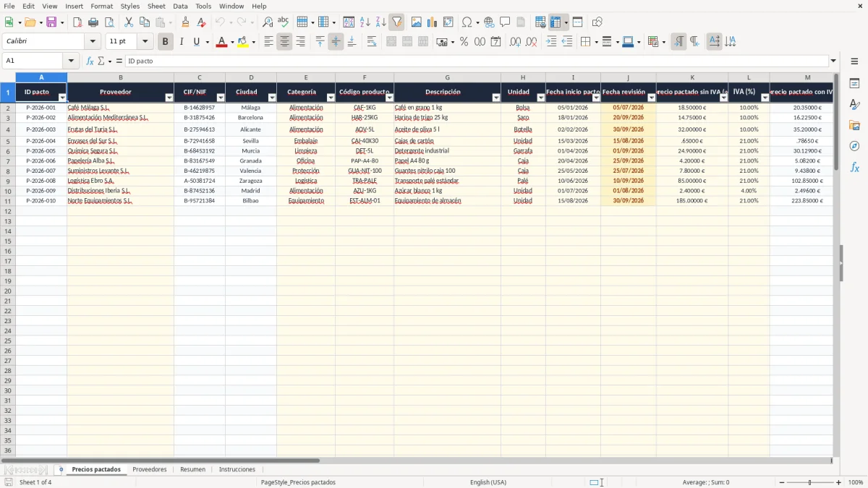Viewport: 868px width, 488px height.
Task: Insert Chart from toolbar
Action: point(432,22)
